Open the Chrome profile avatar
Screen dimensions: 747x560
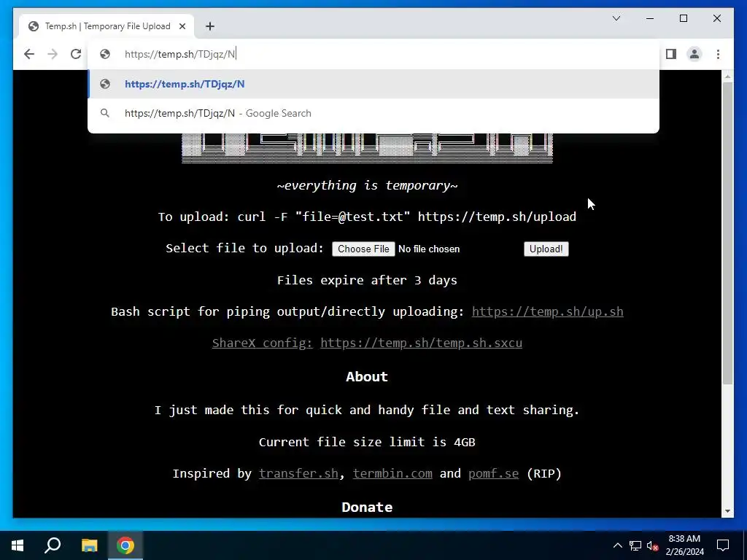[x=694, y=54]
